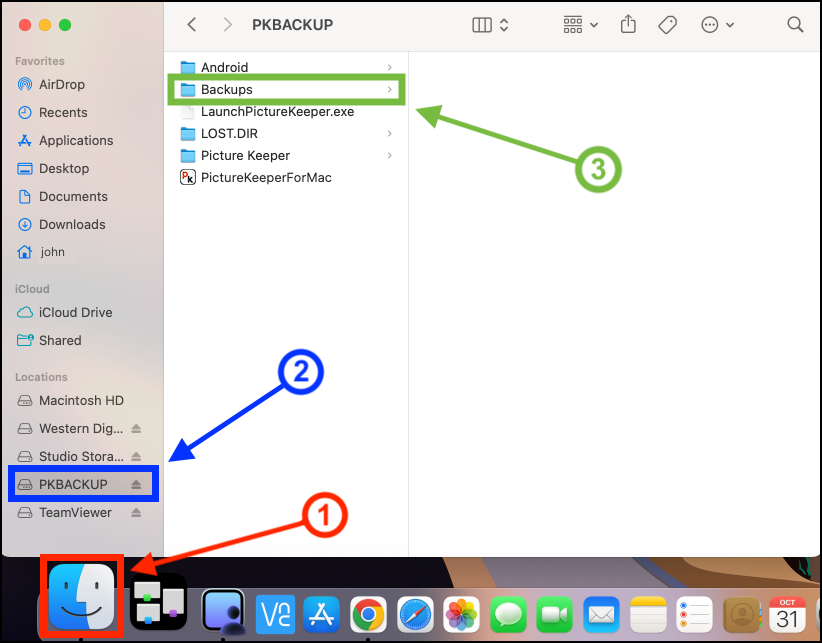The image size is (822, 643).
Task: Open Calendar showing Oct 31
Action: tap(787, 614)
